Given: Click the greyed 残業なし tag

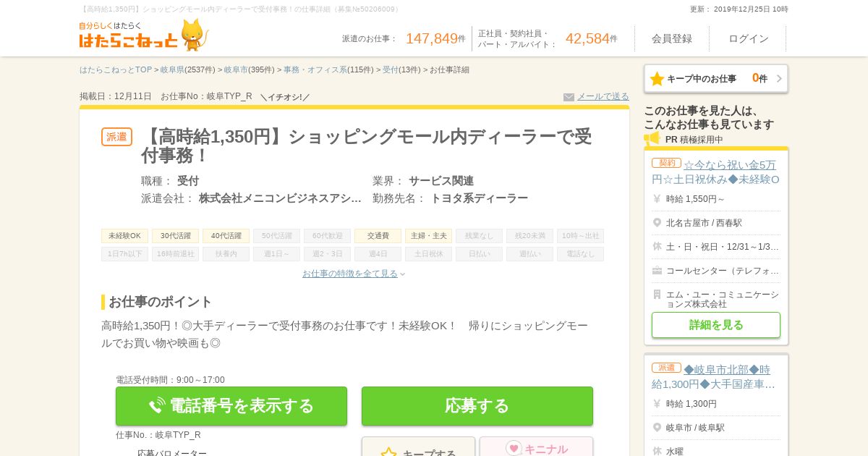Looking at the screenshot, I should (479, 236).
